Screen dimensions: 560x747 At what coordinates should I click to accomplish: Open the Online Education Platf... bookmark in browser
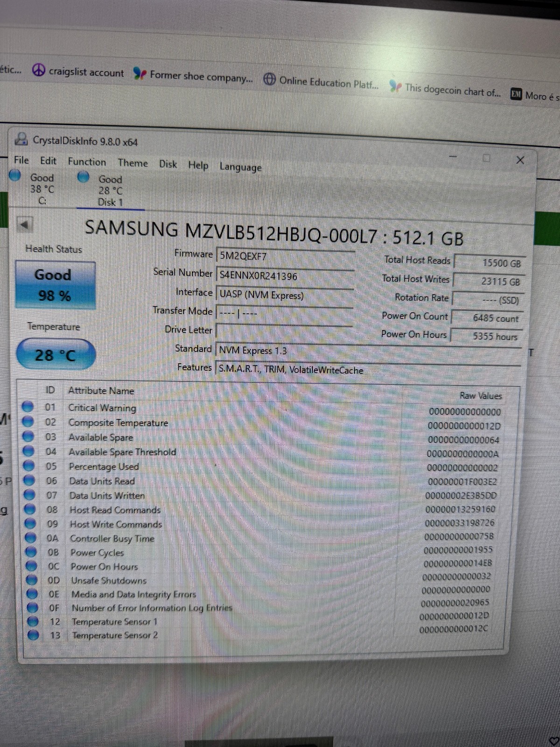[x=321, y=82]
